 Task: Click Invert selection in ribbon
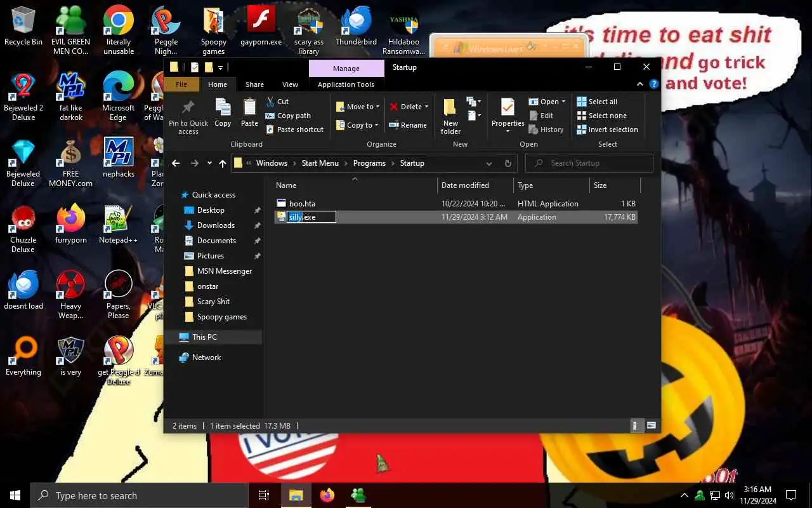click(607, 130)
